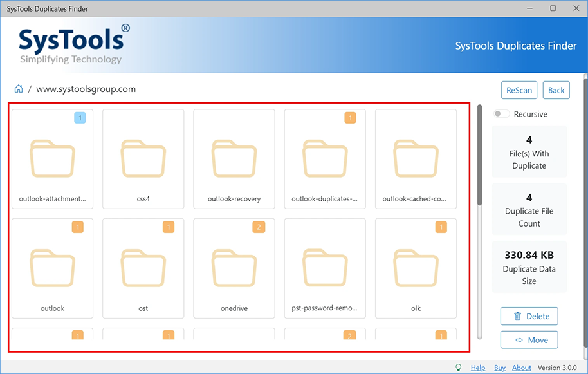This screenshot has width=588, height=374.
Task: Select the css4 folder label
Action: (143, 199)
